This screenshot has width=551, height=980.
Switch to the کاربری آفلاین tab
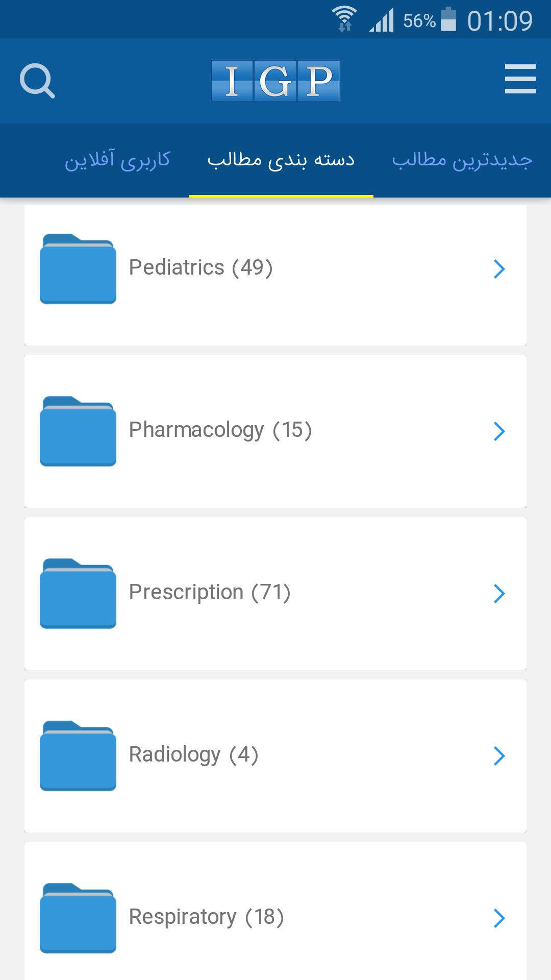pos(117,160)
